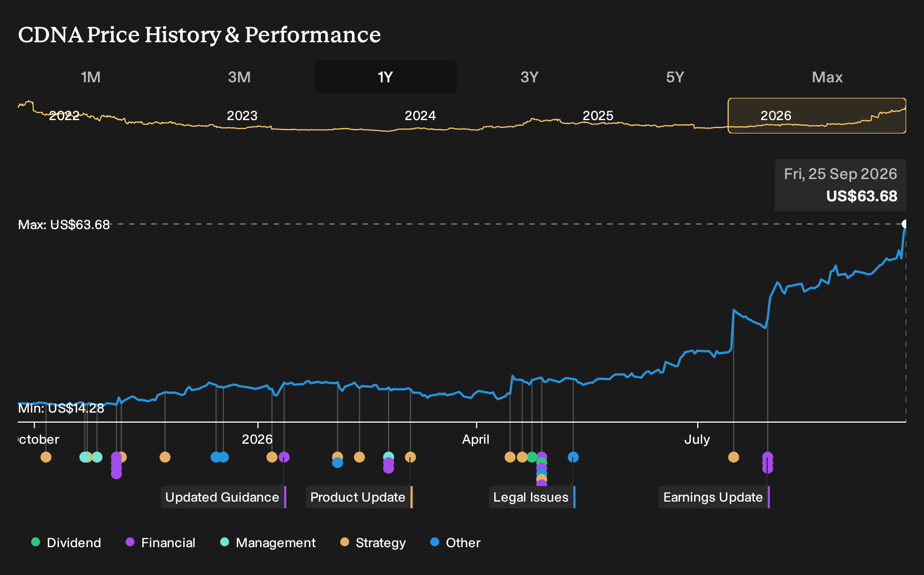Click the 2025 label in the overview chart
This screenshot has width=924, height=575.
click(x=598, y=116)
